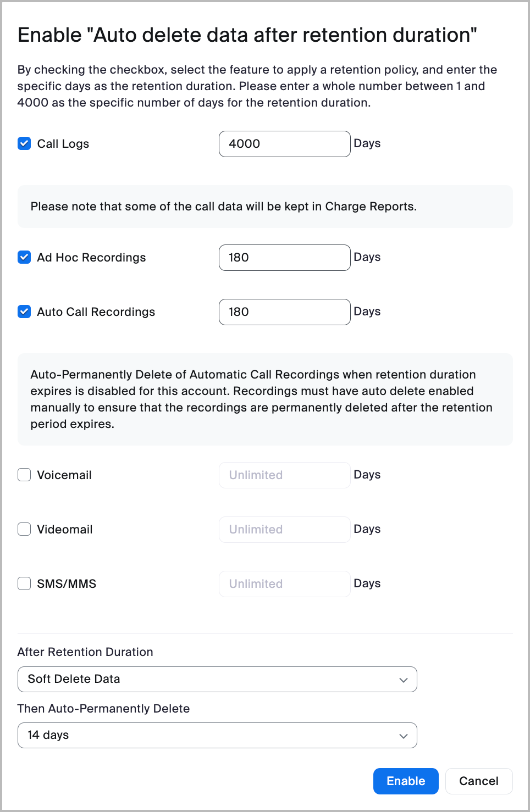This screenshot has width=530, height=812.
Task: Expand the 14 days dropdown
Action: click(217, 736)
